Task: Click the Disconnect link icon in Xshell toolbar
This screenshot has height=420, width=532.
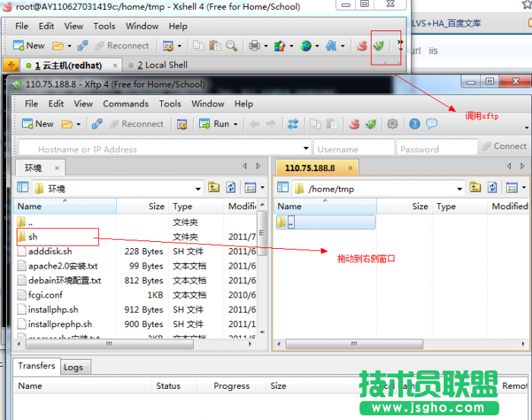Action: tap(82, 46)
